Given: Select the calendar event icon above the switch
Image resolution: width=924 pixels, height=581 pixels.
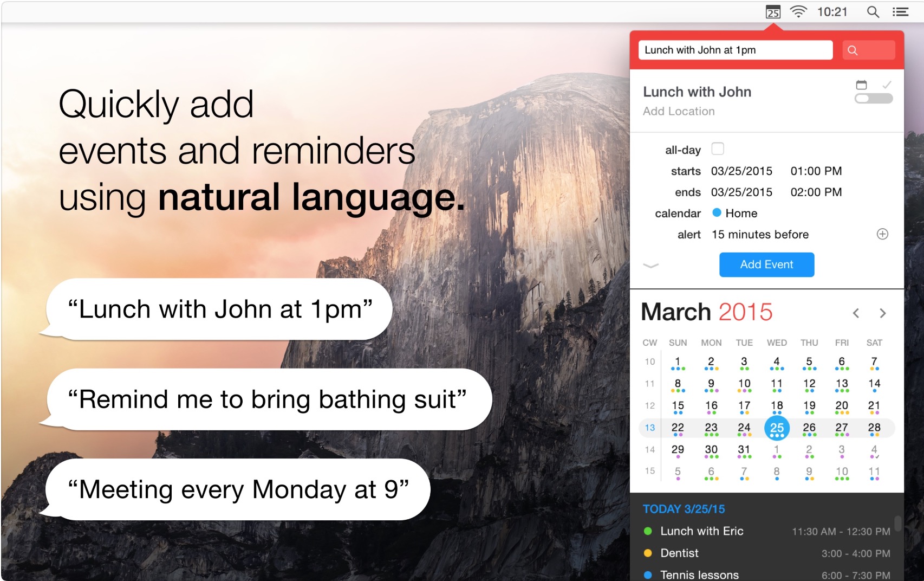Looking at the screenshot, I should click(x=861, y=85).
